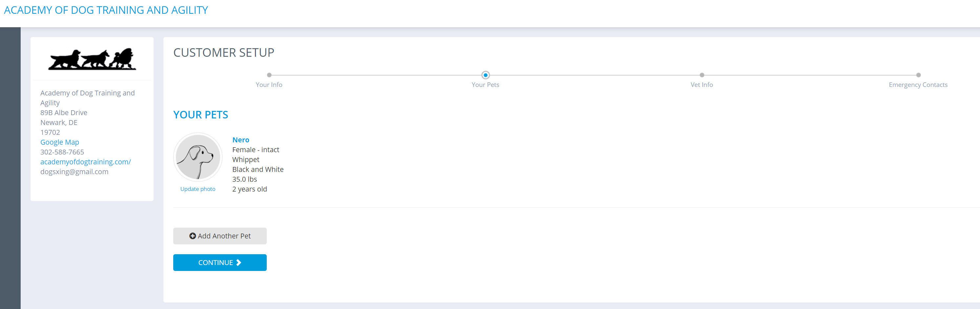Click the email dogsxing@gmail.com

(x=74, y=172)
